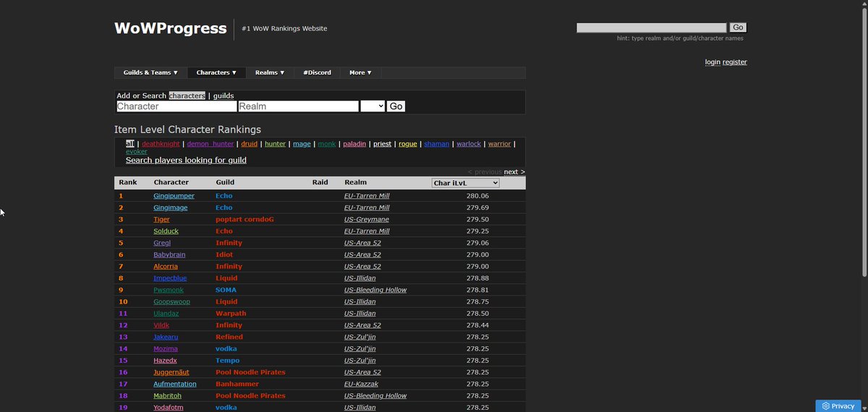
Task: Click Go beside the Realm field
Action: pyautogui.click(x=396, y=106)
